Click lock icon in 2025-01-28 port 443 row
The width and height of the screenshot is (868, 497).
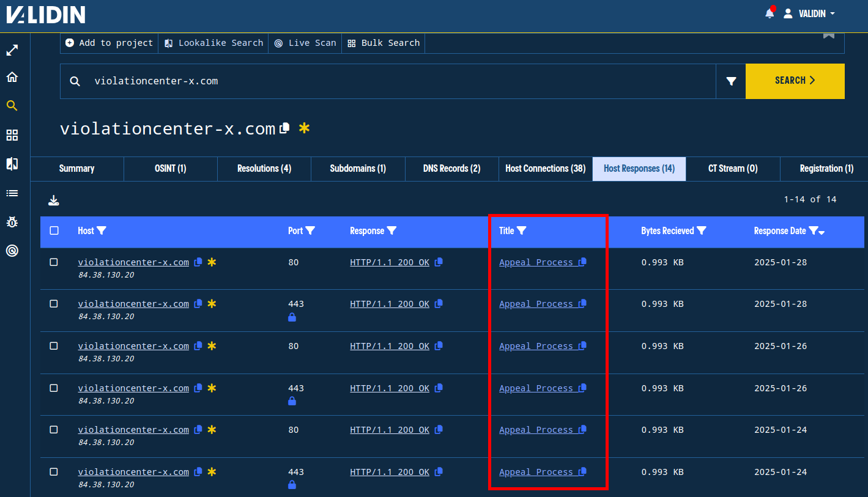tap(292, 317)
